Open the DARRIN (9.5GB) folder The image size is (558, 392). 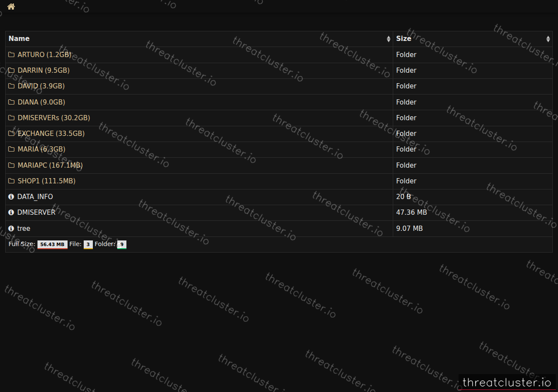44,70
